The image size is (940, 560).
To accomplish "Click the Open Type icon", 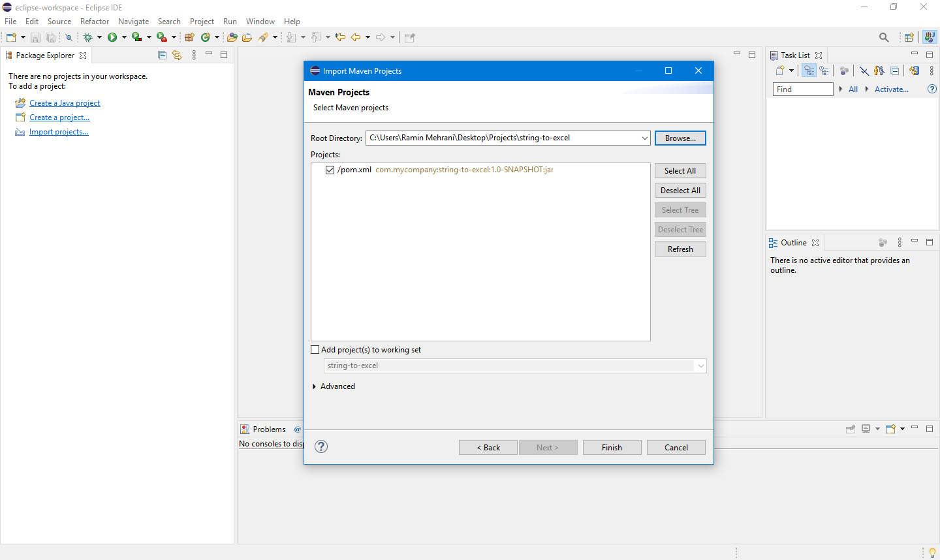I will (x=232, y=37).
